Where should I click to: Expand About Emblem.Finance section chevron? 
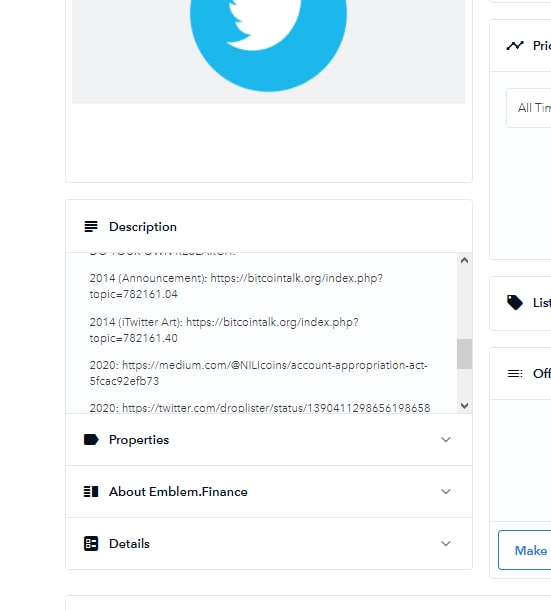click(x=446, y=492)
